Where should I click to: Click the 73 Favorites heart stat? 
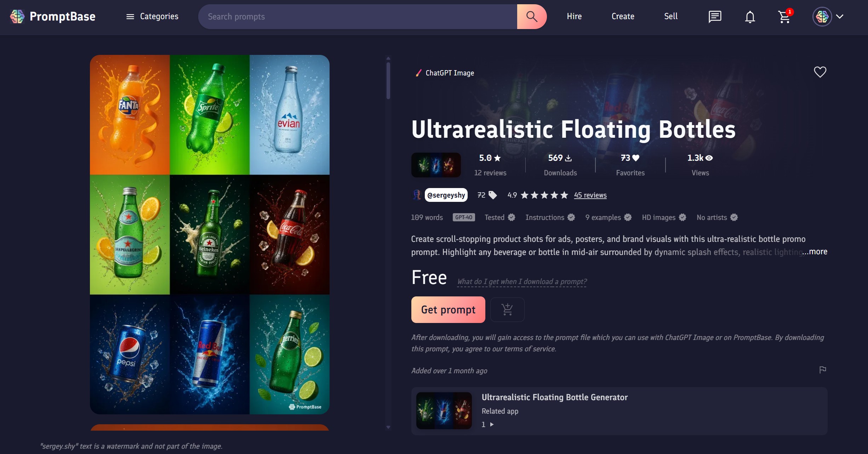(x=630, y=165)
